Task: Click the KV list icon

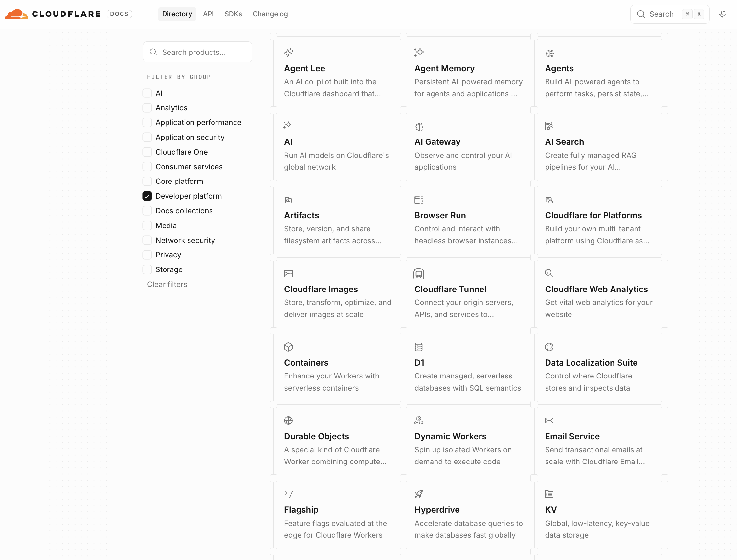Action: tap(549, 494)
